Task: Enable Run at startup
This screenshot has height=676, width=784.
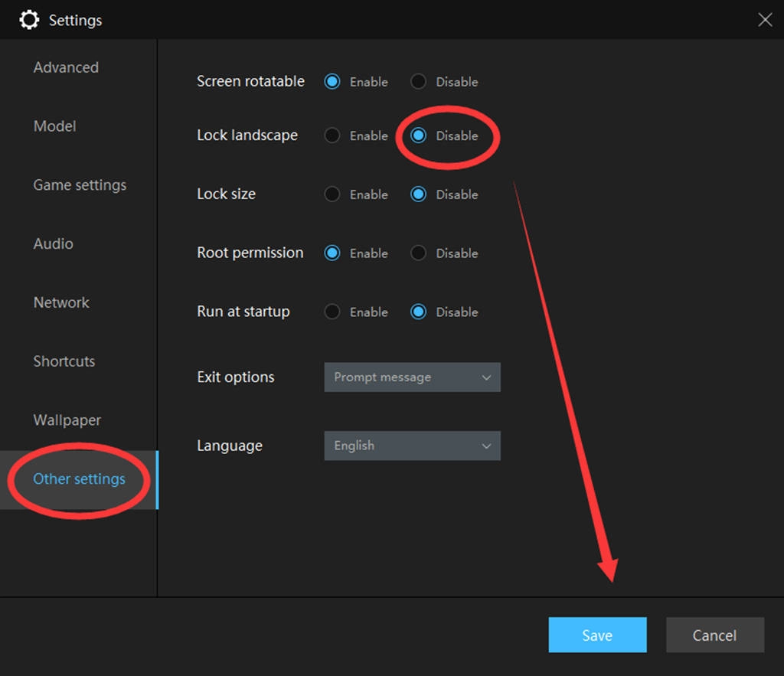Action: click(x=332, y=312)
